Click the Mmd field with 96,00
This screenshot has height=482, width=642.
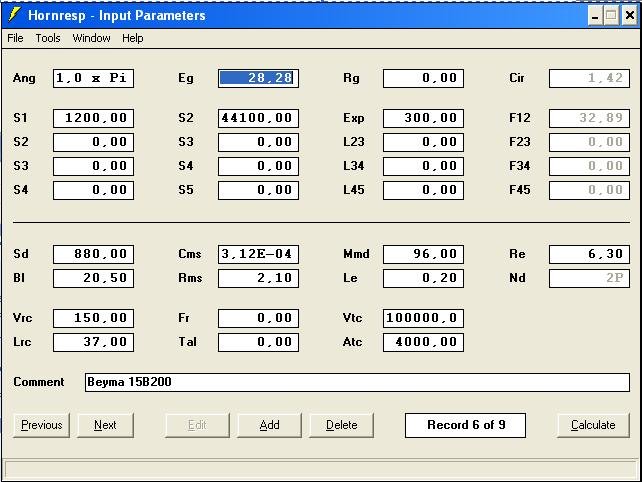pos(423,254)
